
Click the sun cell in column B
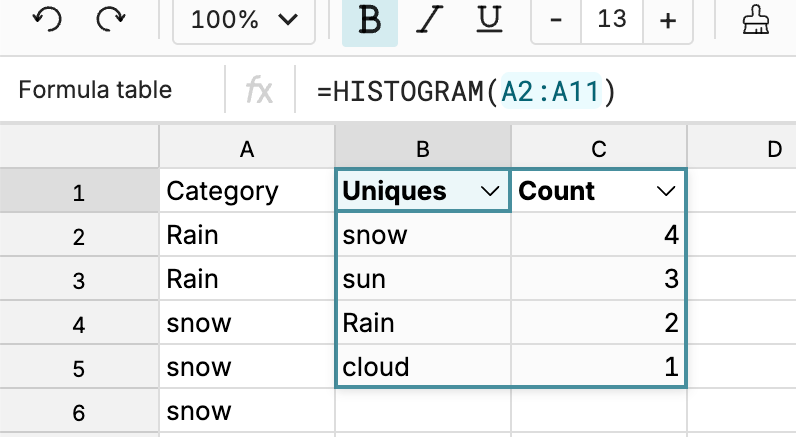423,279
